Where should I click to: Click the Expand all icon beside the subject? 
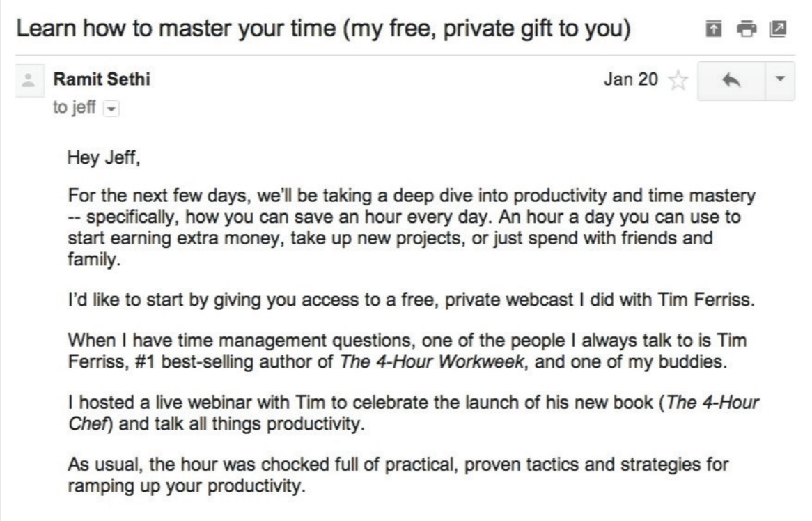(x=714, y=29)
